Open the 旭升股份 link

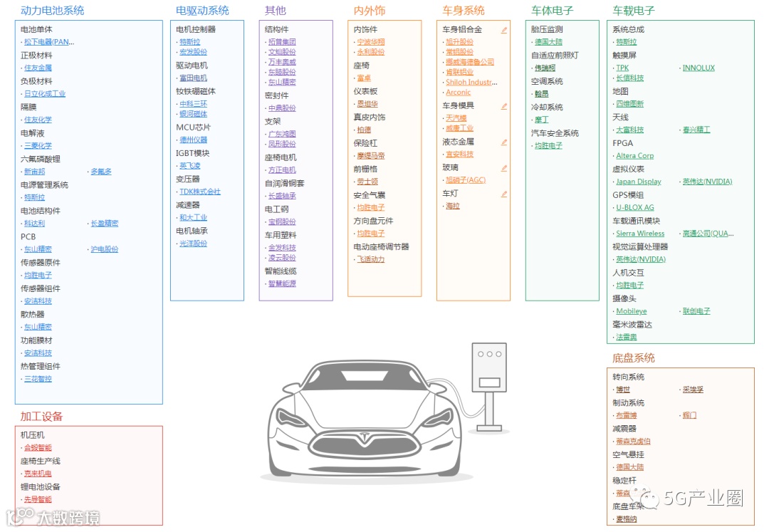(459, 42)
